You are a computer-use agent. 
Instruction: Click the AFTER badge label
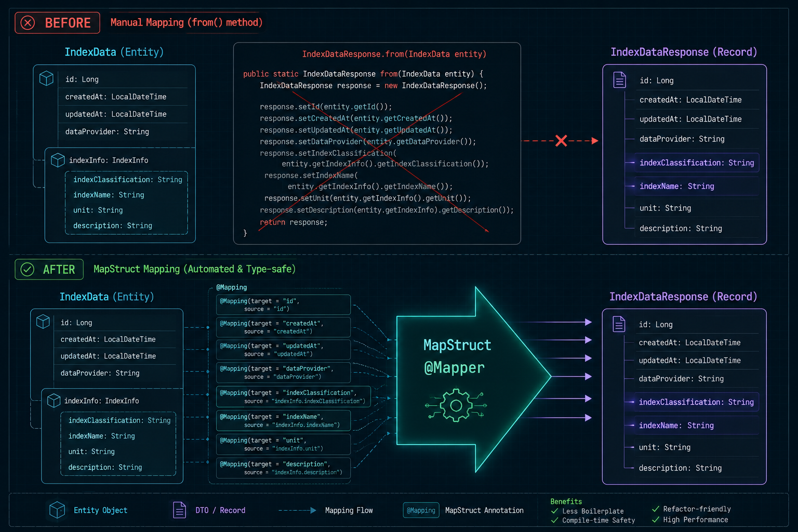click(49, 269)
